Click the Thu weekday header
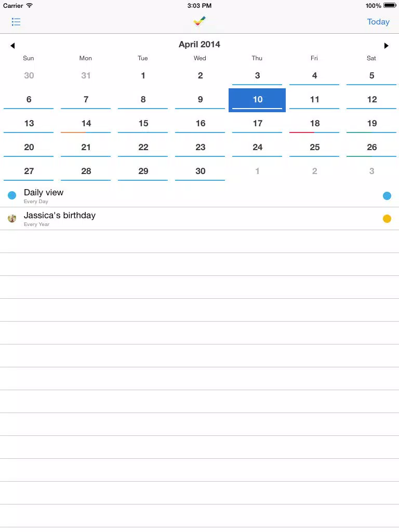Image resolution: width=399 pixels, height=532 pixels. tap(257, 58)
